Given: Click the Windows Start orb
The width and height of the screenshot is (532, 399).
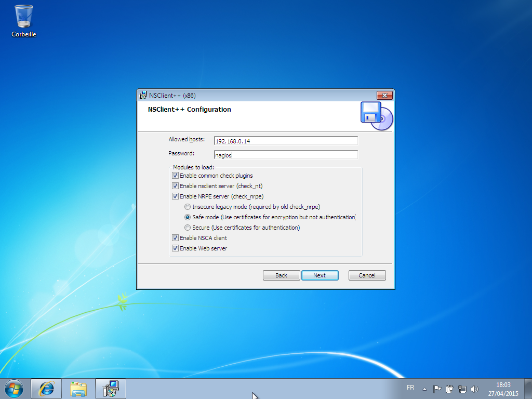Looking at the screenshot, I should (x=14, y=389).
